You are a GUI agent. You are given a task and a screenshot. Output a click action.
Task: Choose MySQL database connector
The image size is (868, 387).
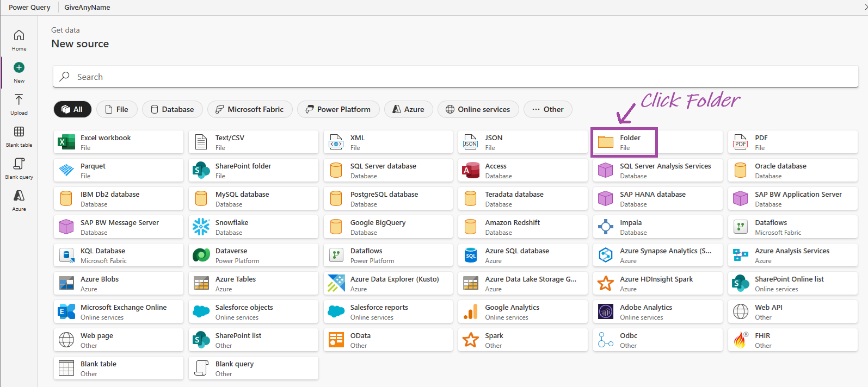(254, 199)
